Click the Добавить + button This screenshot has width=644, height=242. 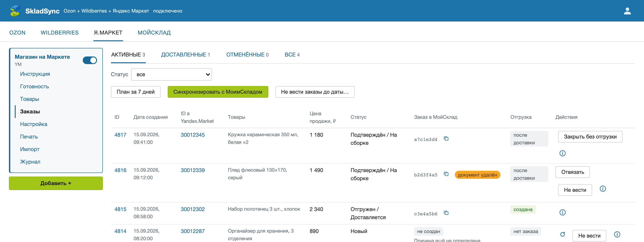point(56,183)
